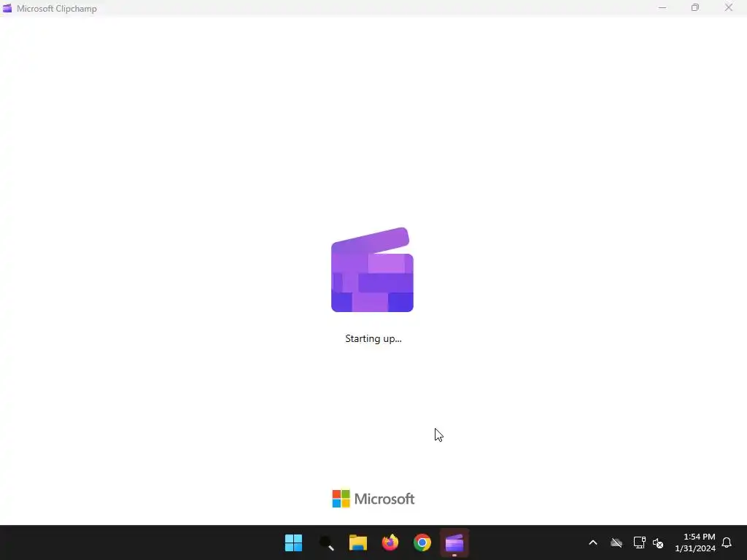Click Clipchamp icon in the title bar
The width and height of the screenshot is (747, 560).
[x=7, y=8]
